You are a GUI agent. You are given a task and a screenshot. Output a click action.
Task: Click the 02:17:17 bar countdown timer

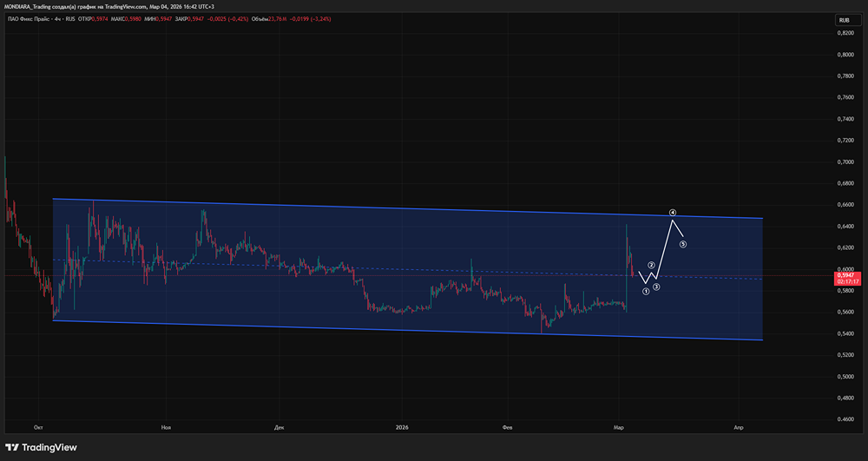coord(847,281)
